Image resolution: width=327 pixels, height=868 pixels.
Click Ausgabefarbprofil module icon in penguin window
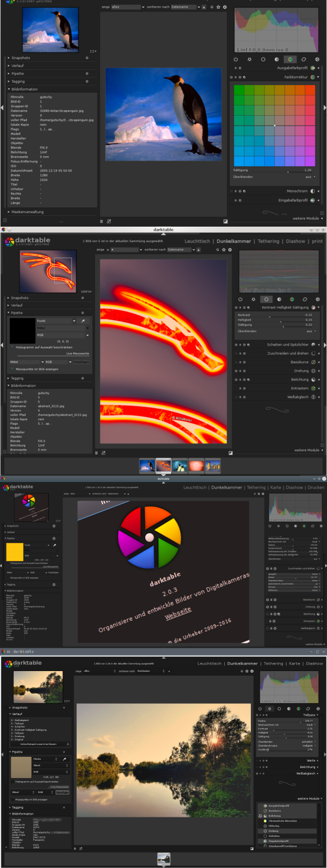313,68
